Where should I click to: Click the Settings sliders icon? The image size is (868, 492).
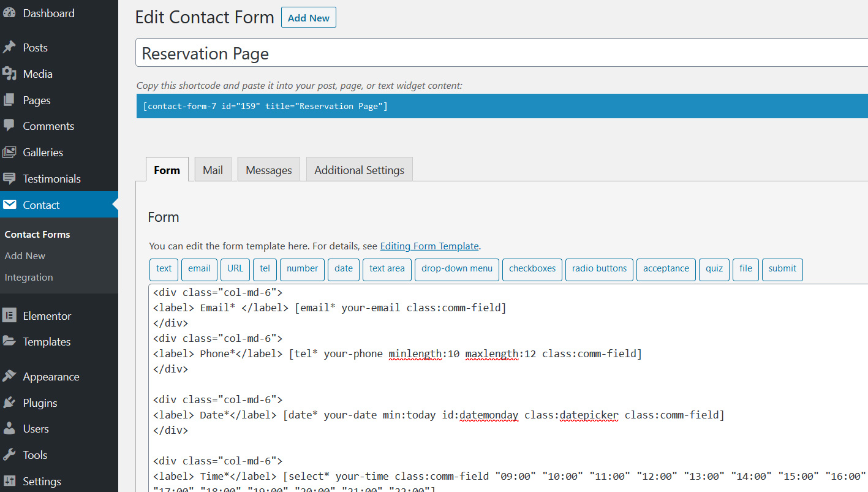pyautogui.click(x=9, y=482)
